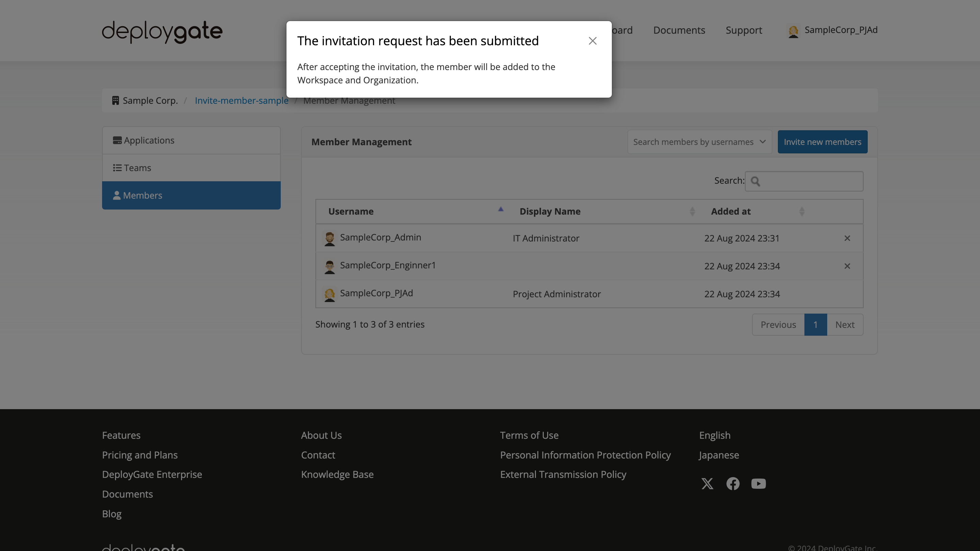
Task: Click the remove icon for SampleCorp_Admin
Action: [847, 238]
